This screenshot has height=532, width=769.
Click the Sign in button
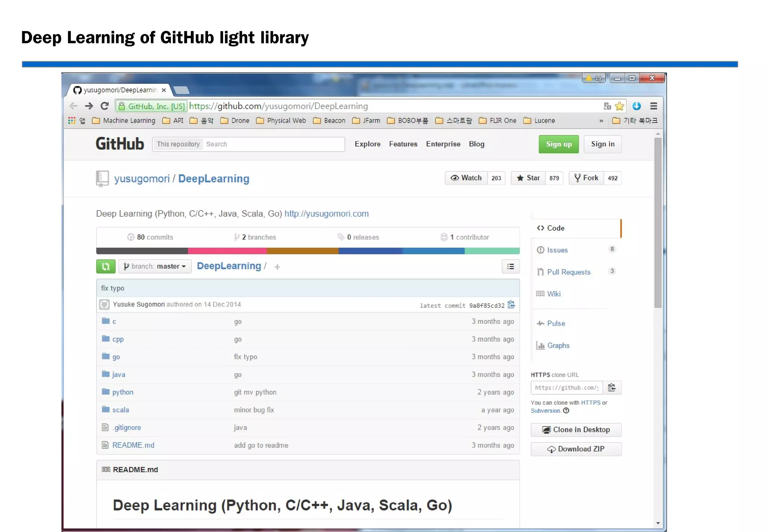click(603, 144)
